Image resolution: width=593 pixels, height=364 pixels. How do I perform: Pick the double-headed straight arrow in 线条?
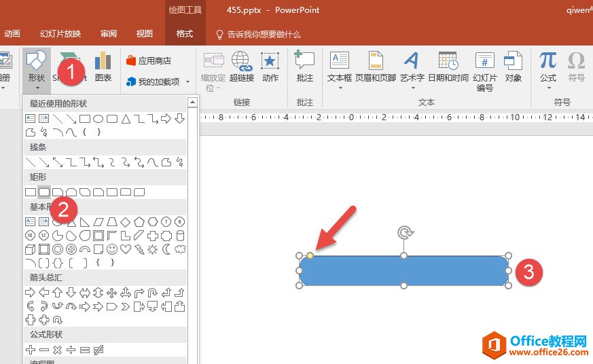coord(58,162)
